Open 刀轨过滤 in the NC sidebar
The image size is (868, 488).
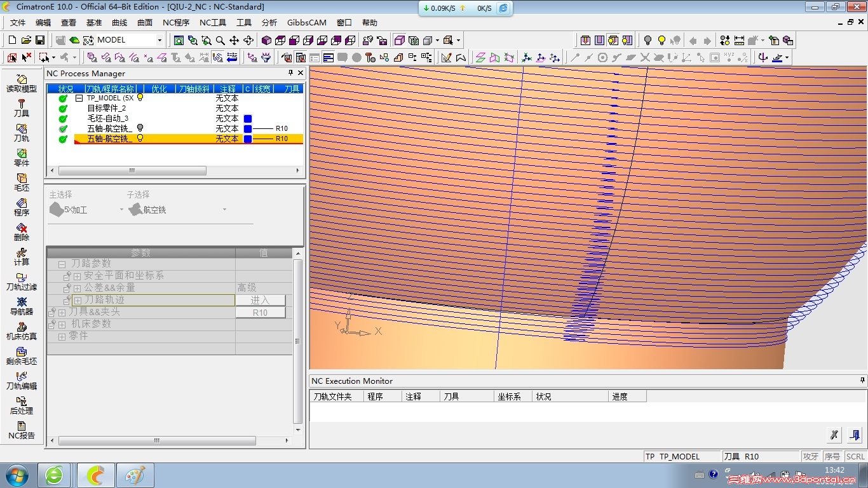22,281
